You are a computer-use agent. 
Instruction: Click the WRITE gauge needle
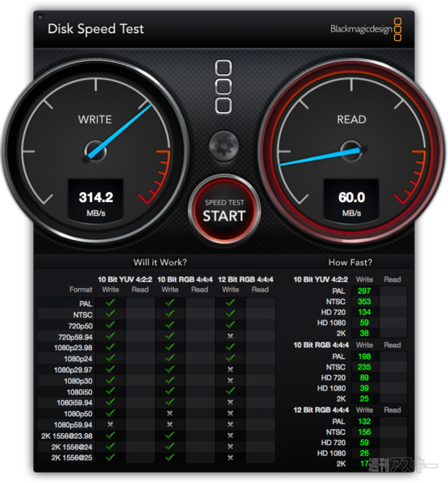pos(119,131)
